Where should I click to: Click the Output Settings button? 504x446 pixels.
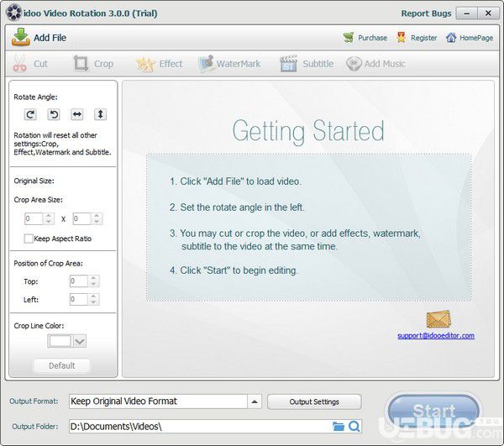pyautogui.click(x=314, y=401)
